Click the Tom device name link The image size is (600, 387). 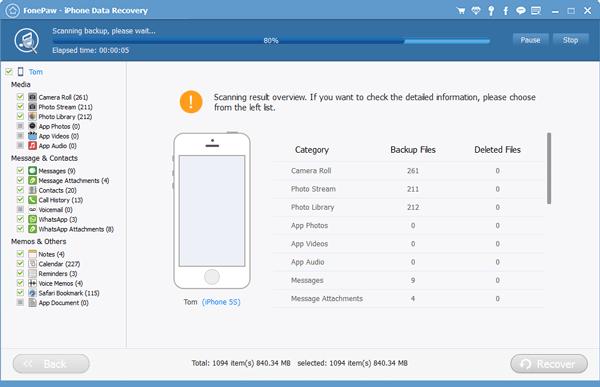coord(36,72)
